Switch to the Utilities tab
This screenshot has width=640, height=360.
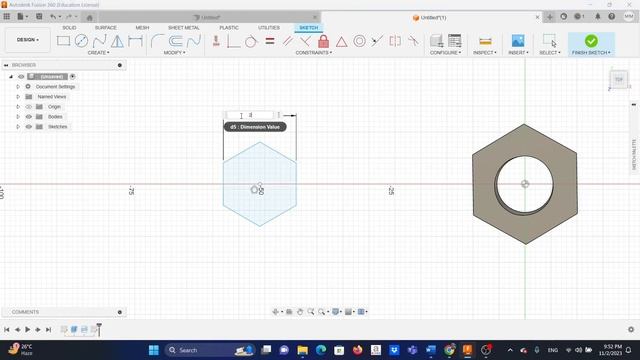pos(269,28)
